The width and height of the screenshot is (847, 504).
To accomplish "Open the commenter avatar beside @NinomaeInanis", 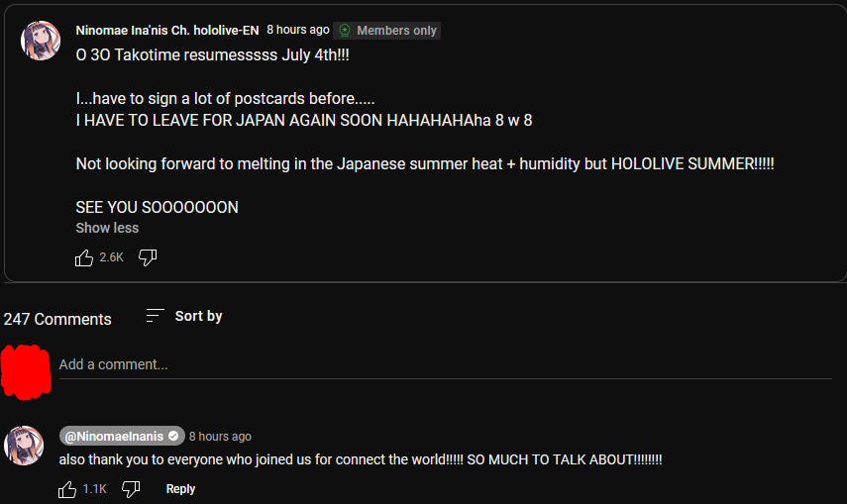I will 24,446.
